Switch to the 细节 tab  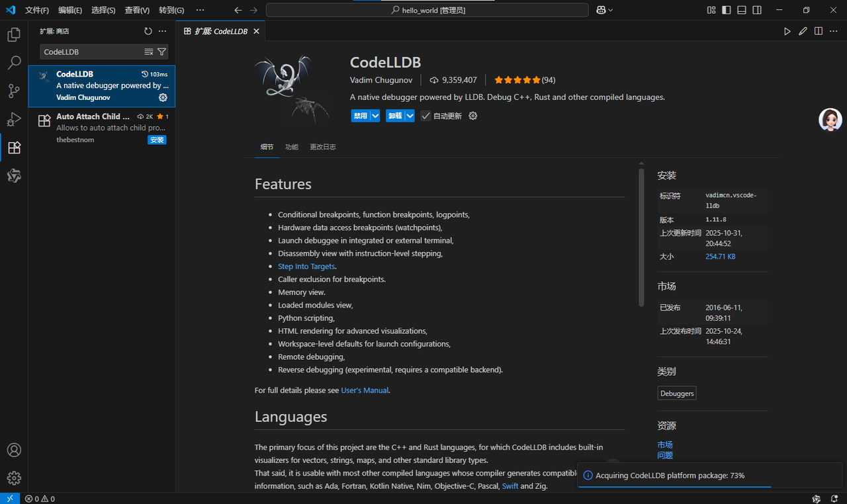267,147
